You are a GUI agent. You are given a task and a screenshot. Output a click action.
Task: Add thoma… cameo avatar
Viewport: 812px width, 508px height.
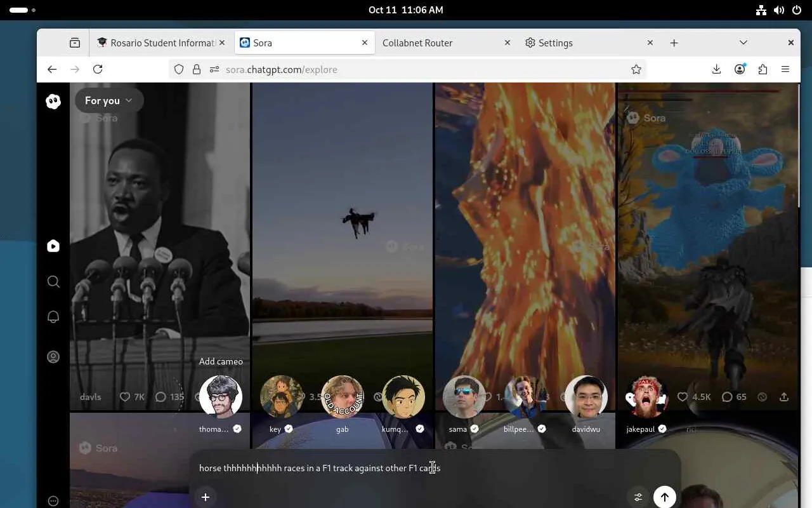coord(221,397)
